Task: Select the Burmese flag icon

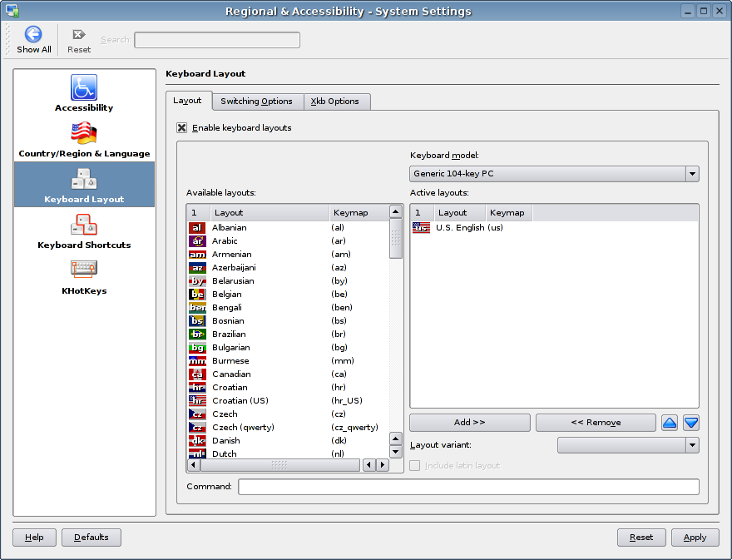Action: click(x=197, y=360)
